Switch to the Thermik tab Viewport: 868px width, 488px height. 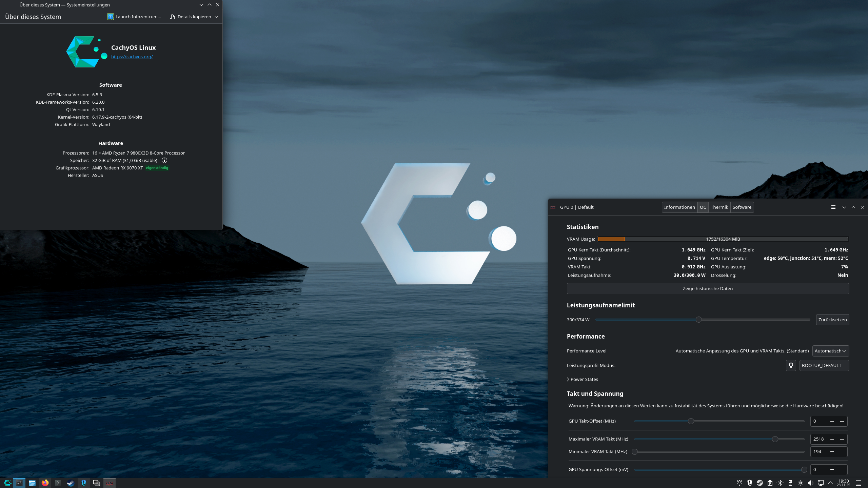pos(719,207)
